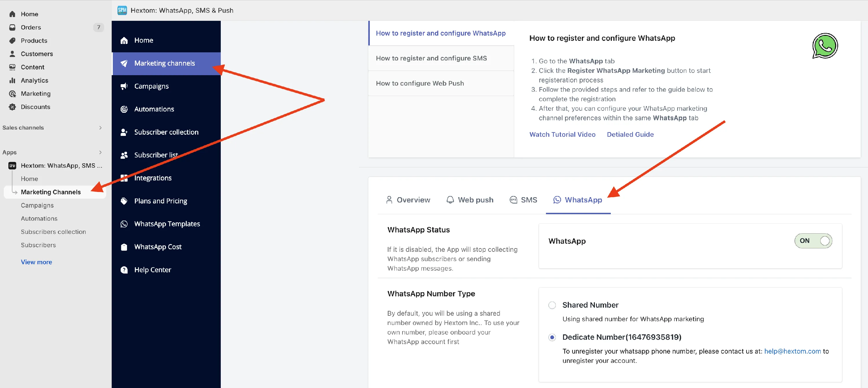
Task: Click the Help Center question mark icon
Action: [124, 270]
